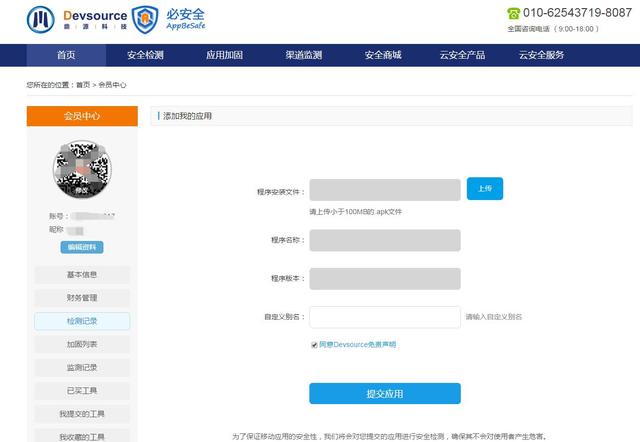Go to 应用加固 in the navigation bar
Screen dimensions: 640x442
click(x=224, y=55)
